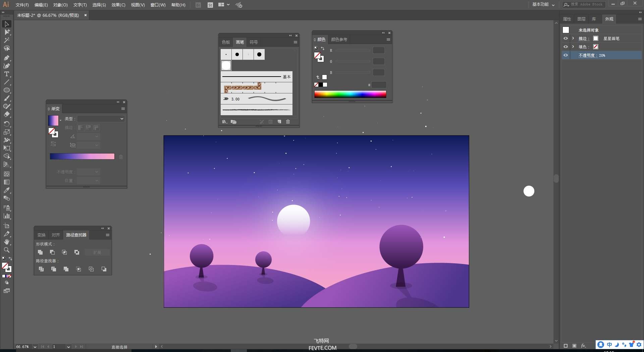Open the 效果(C) menu
The width and height of the screenshot is (644, 352).
[x=118, y=5]
